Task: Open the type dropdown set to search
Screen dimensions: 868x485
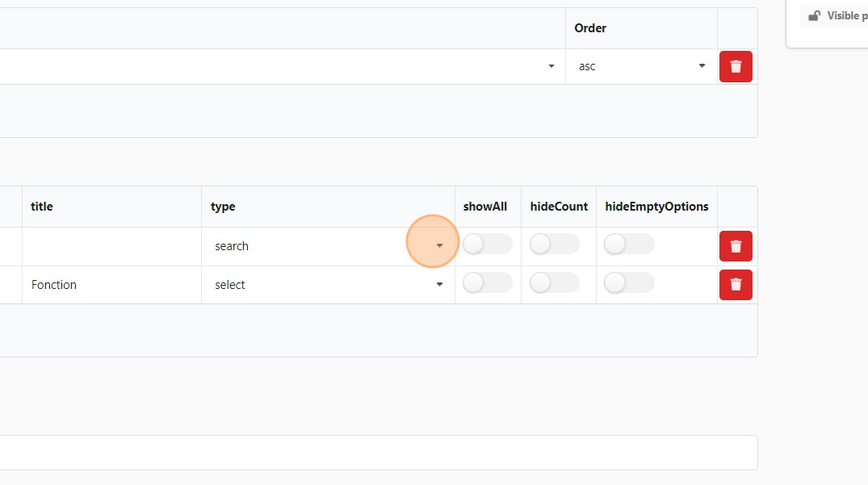Action: tap(328, 246)
